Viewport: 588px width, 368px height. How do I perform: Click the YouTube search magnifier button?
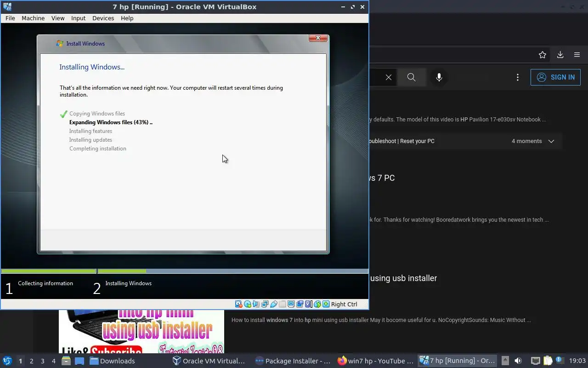(412, 77)
